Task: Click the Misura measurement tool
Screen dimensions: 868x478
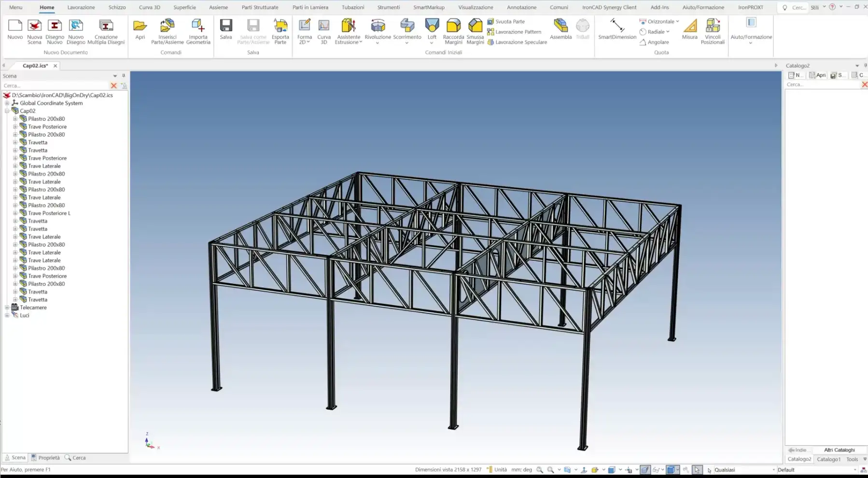Action: tap(689, 29)
